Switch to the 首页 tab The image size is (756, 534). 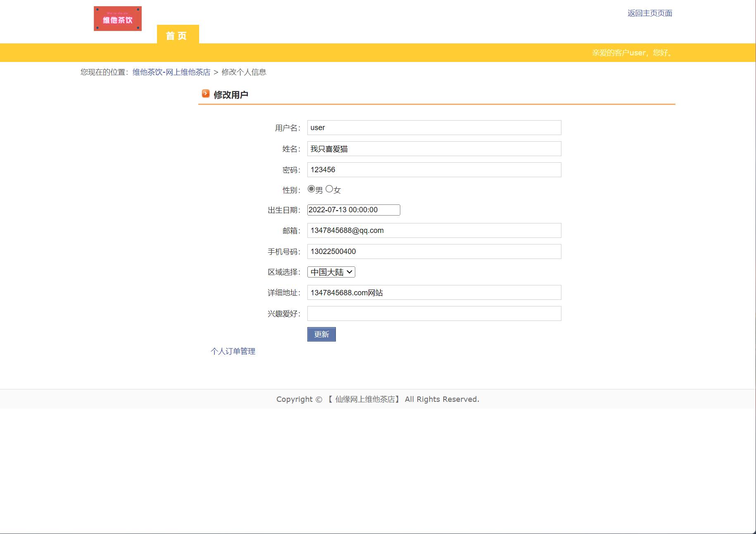[177, 36]
